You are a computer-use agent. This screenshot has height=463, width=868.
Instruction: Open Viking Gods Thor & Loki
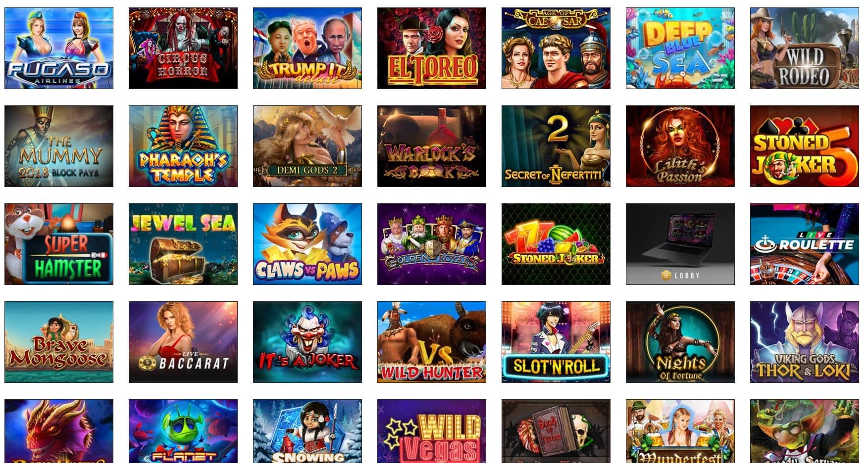tap(805, 342)
